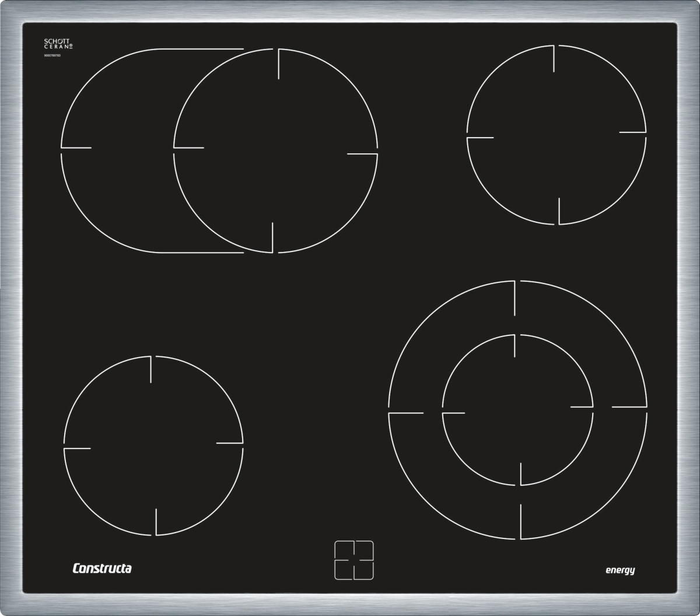Click center of the bottom-left cooking zone
Viewport: 700px width, 616px height.
[153, 446]
